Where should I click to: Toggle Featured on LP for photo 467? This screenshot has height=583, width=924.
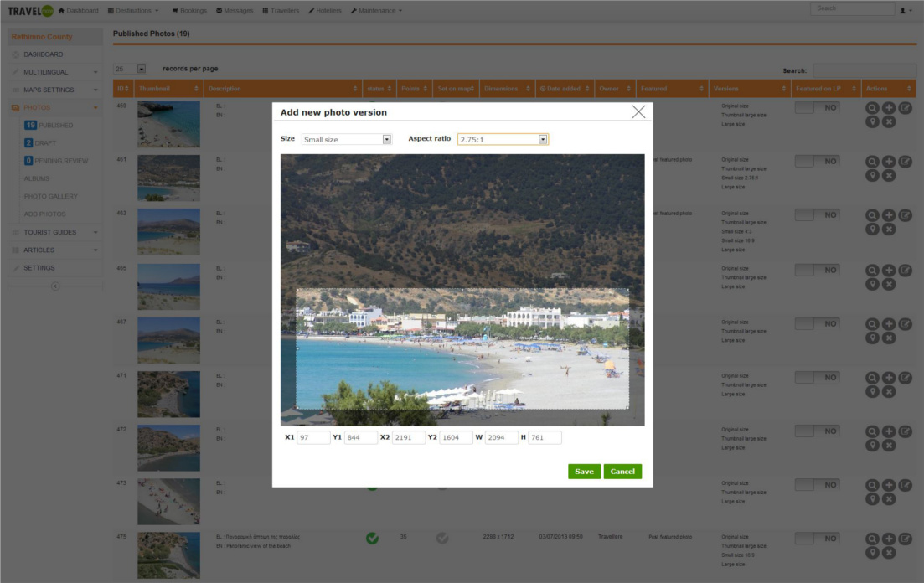818,323
